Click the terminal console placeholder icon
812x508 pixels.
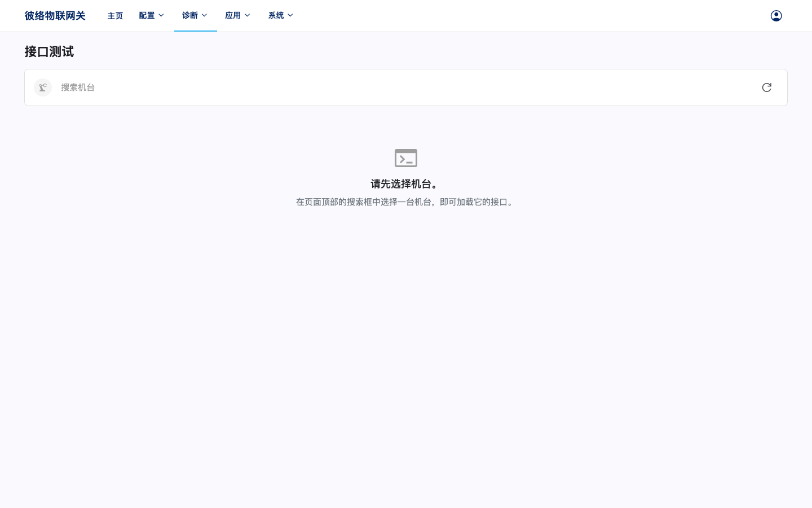(x=406, y=158)
